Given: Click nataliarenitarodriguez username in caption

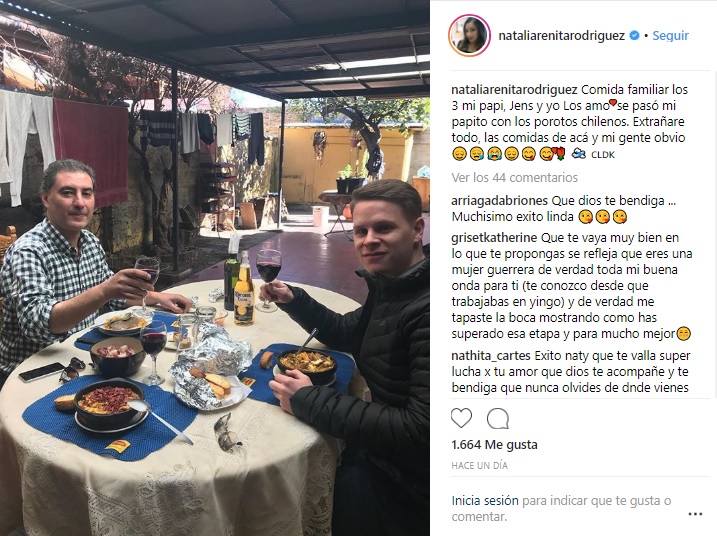Looking at the screenshot, I should pos(515,90).
